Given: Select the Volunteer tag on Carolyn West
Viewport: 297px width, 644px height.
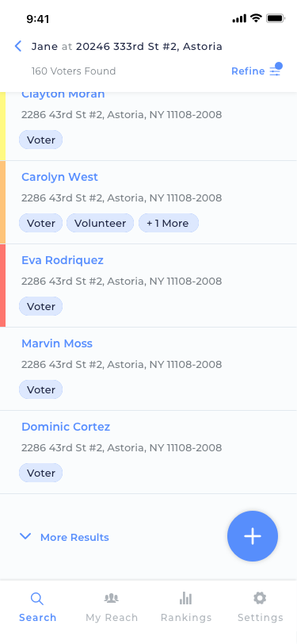Looking at the screenshot, I should [100, 223].
